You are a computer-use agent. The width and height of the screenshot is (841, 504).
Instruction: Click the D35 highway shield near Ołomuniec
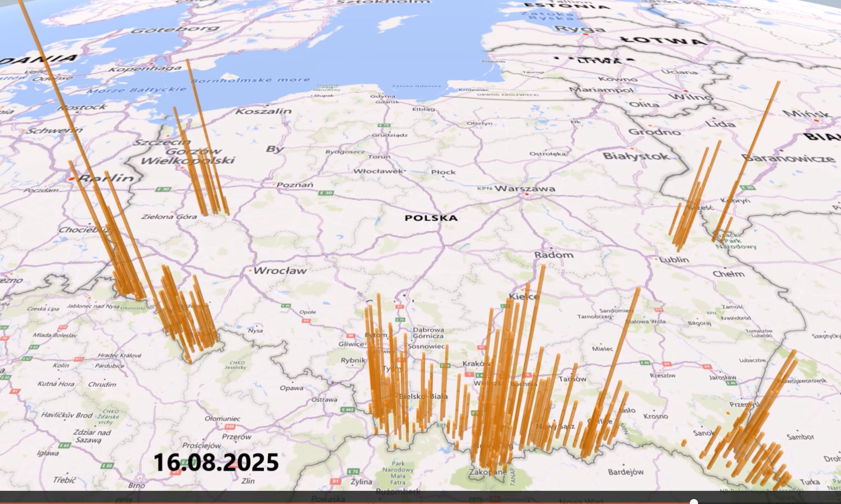coord(230,427)
